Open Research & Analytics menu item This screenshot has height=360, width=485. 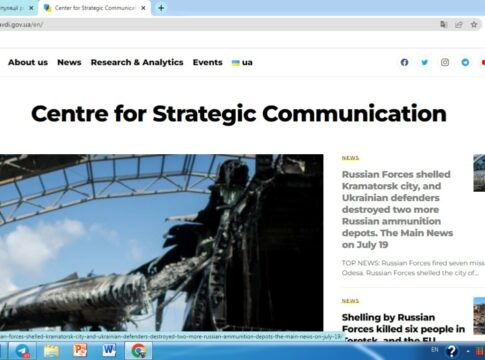(x=137, y=62)
